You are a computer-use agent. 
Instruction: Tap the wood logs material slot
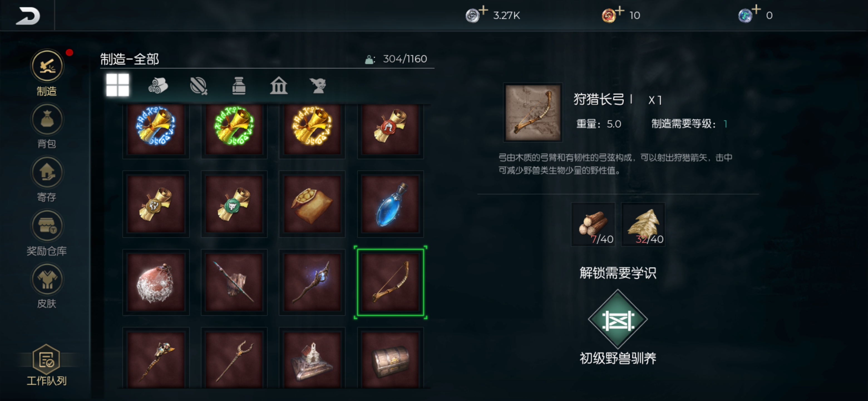point(593,224)
